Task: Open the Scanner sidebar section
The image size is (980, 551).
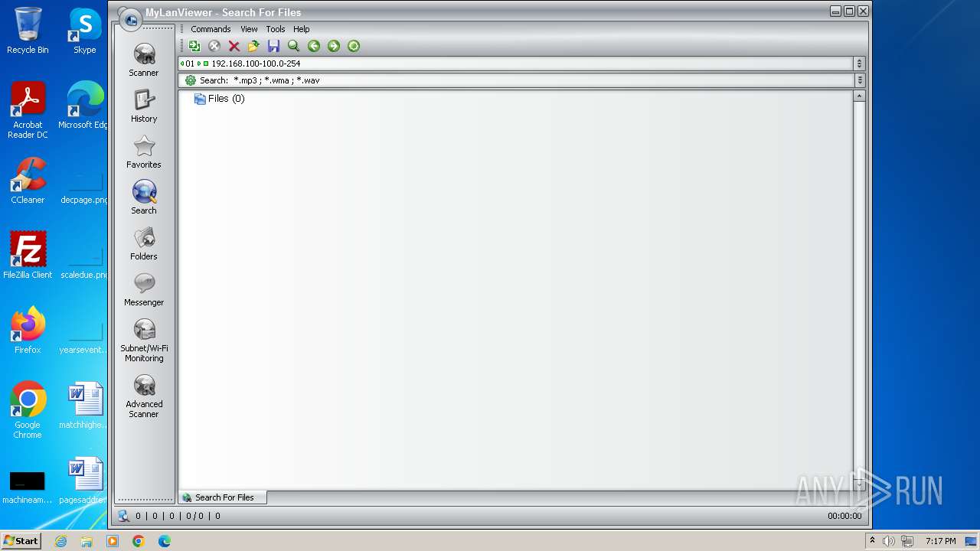Action: (144, 60)
